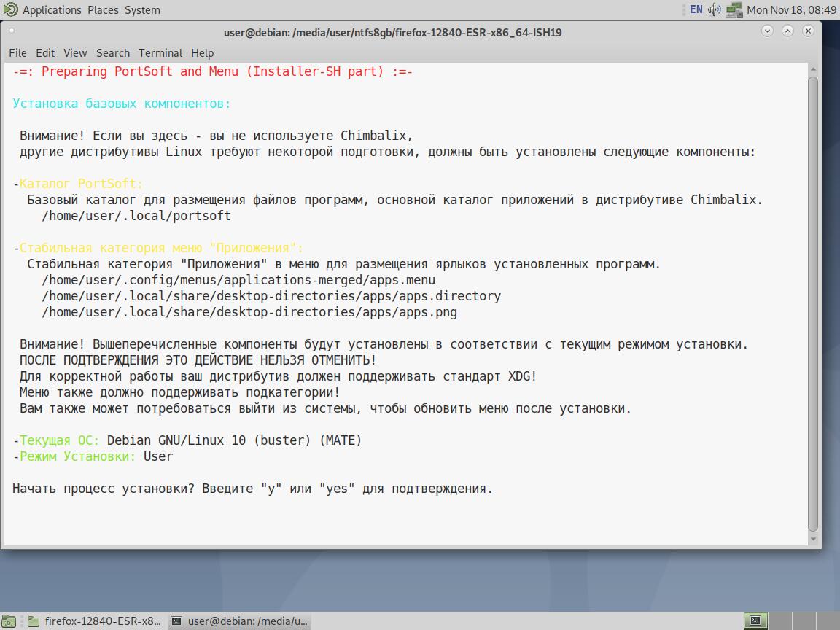Click the Текущая ОС Debian GNU/Linux line
Screen dimensions: 840x630
click(187, 440)
